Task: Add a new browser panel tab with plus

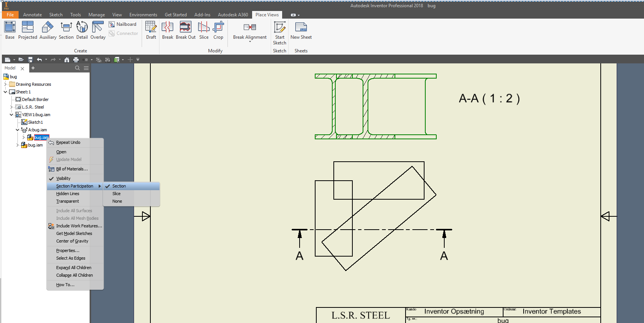Action: point(33,68)
